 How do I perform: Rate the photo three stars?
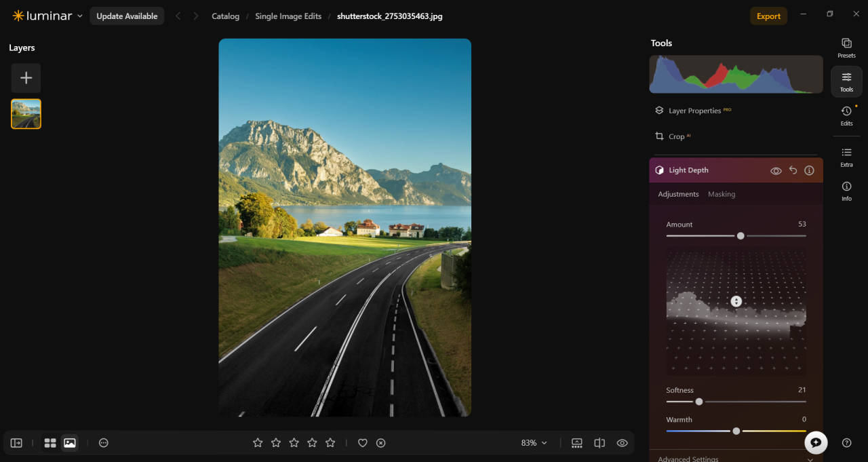[x=294, y=443]
